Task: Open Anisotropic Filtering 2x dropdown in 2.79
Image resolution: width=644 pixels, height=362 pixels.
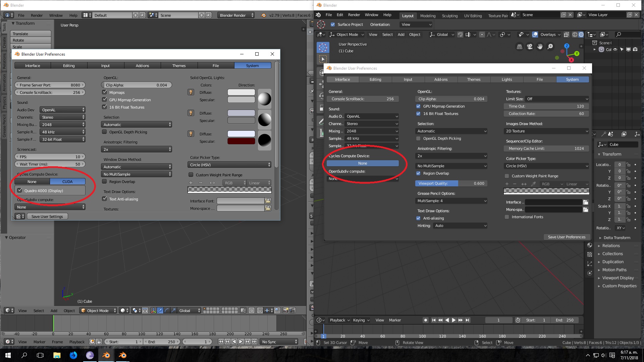Action: click(137, 149)
